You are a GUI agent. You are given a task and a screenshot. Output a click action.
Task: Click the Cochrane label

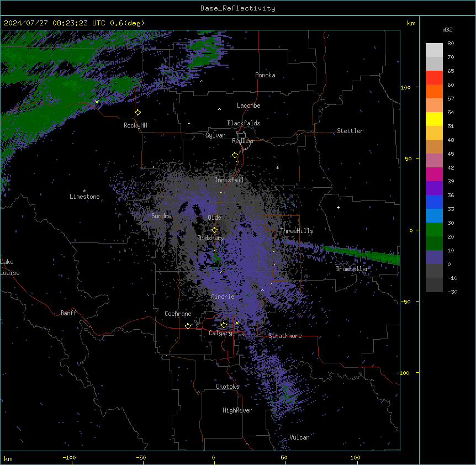pos(178,314)
